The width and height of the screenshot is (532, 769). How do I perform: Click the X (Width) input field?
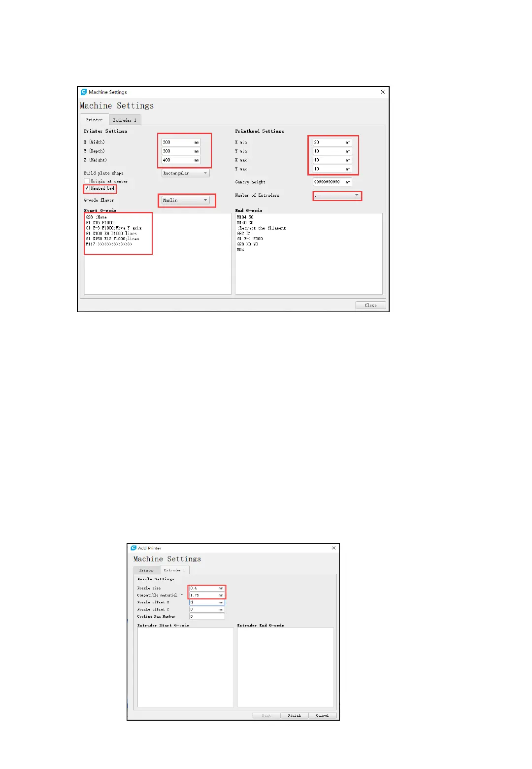pyautogui.click(x=181, y=142)
